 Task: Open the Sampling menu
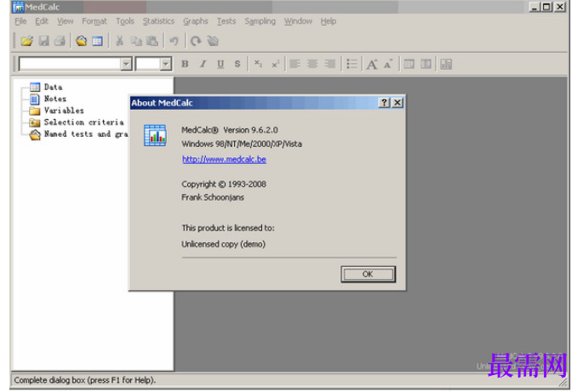(x=260, y=21)
